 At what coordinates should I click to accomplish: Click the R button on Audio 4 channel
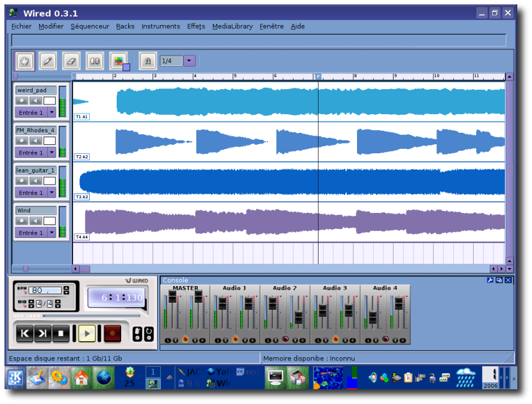tap(403, 340)
